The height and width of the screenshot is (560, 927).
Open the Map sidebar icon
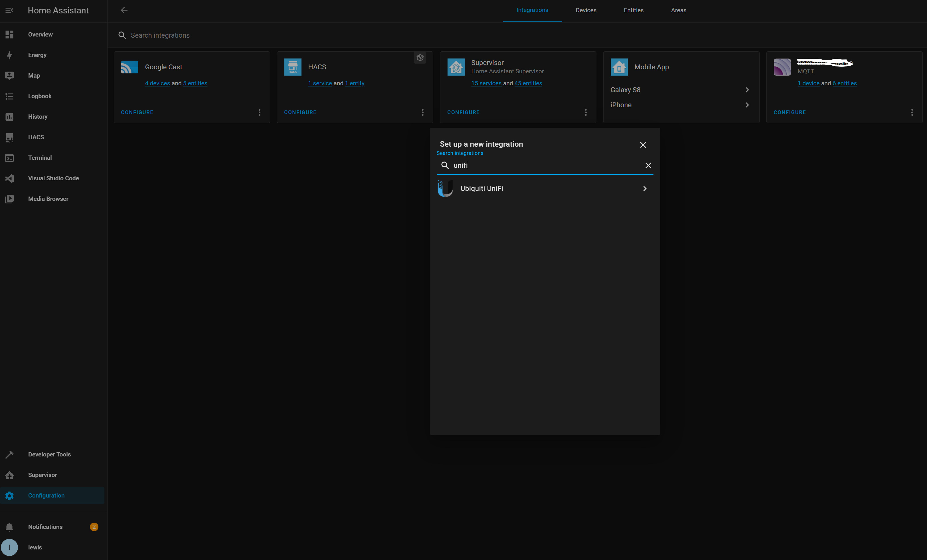click(9, 76)
